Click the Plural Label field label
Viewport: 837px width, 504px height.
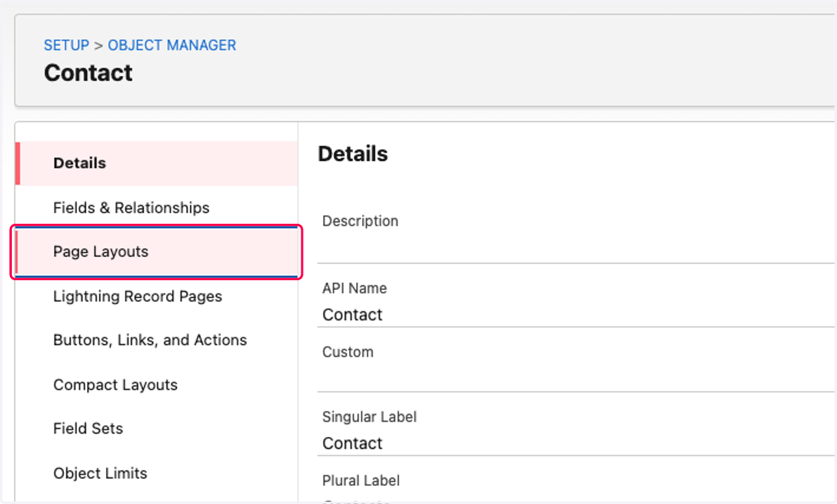point(361,481)
